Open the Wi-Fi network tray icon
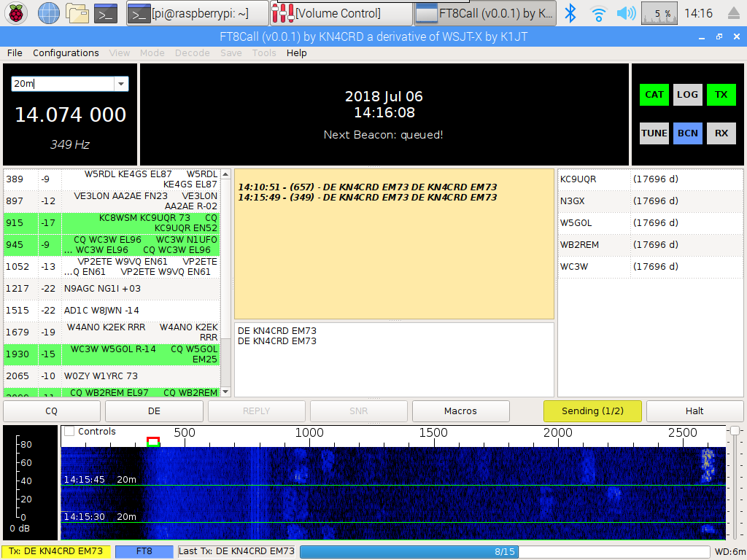The image size is (747, 560). 598,14
